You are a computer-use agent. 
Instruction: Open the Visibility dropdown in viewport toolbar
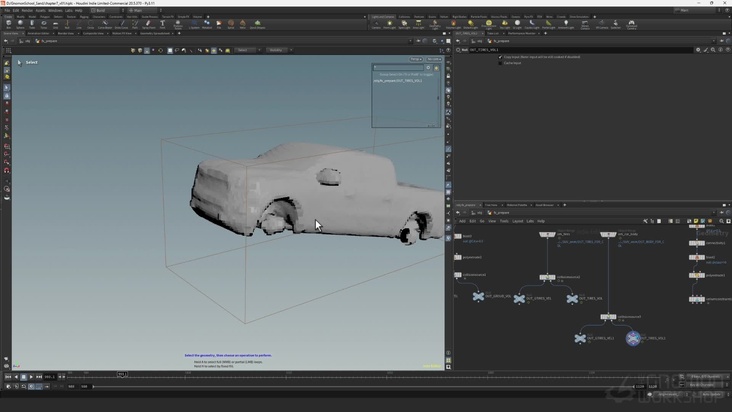coord(279,50)
